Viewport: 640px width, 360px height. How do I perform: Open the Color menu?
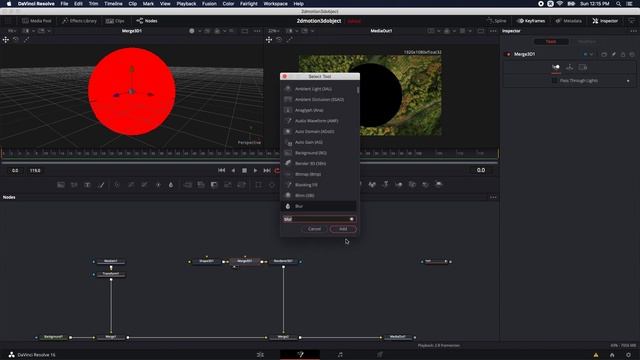[x=228, y=4]
